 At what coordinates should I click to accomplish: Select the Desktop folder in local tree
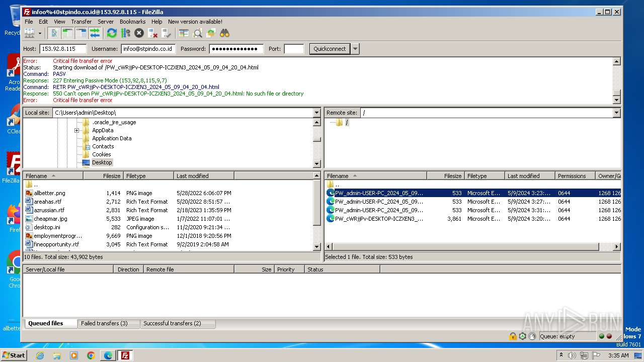102,162
